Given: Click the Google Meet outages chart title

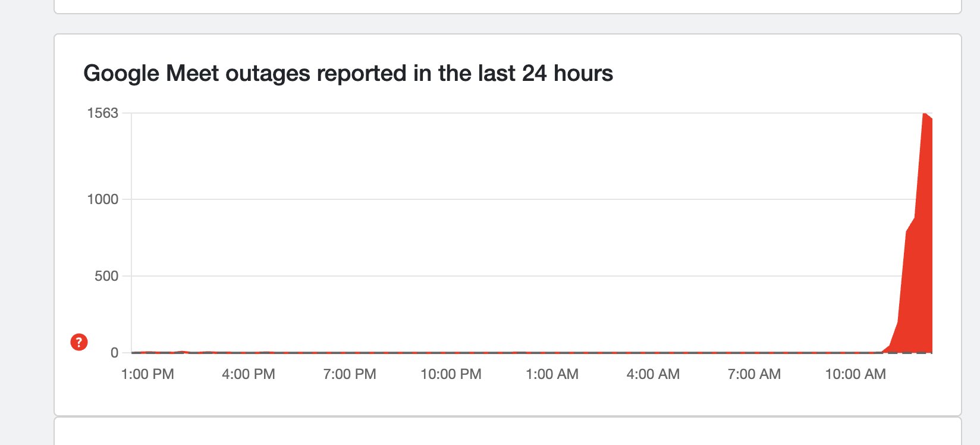Looking at the screenshot, I should click(348, 73).
